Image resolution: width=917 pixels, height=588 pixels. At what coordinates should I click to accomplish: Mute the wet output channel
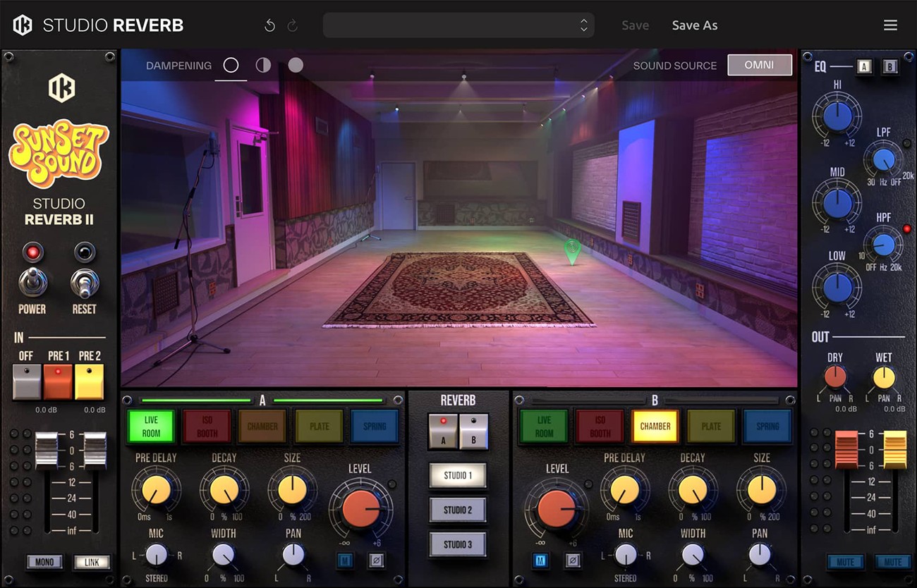coord(893,561)
